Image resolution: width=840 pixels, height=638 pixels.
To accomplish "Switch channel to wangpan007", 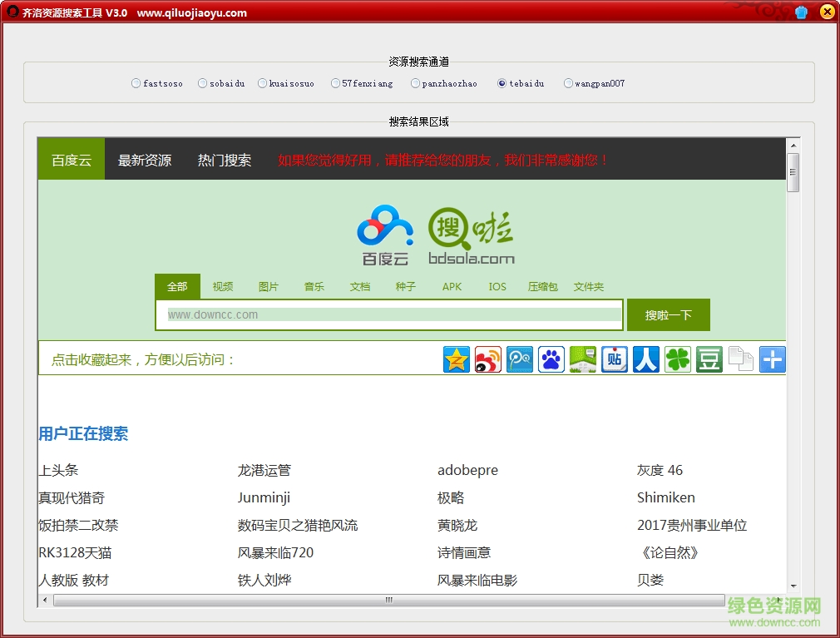I will click(567, 82).
